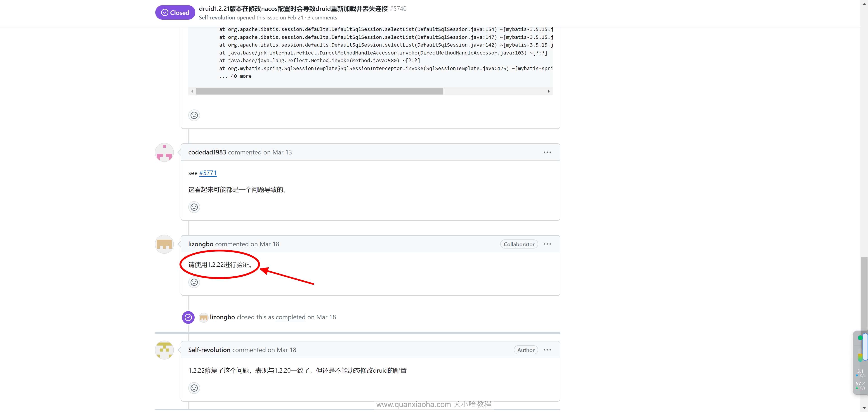Click Self-revolution's avatar icon
The width and height of the screenshot is (868, 412).
[x=164, y=350]
